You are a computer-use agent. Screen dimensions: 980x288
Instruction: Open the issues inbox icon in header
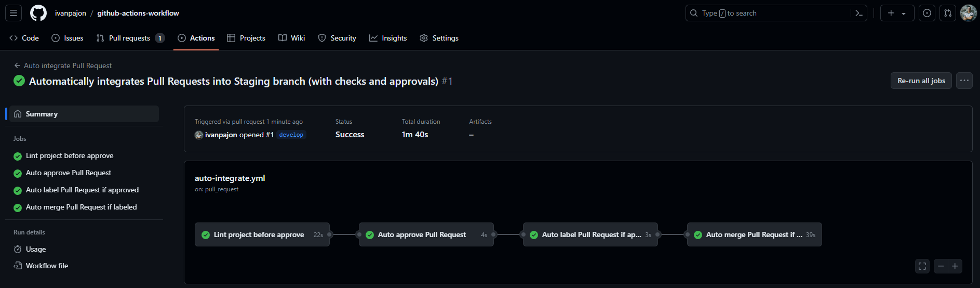coord(927,13)
